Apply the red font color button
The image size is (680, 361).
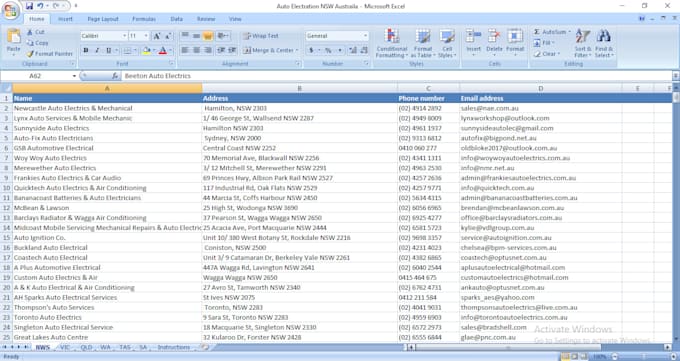[163, 51]
